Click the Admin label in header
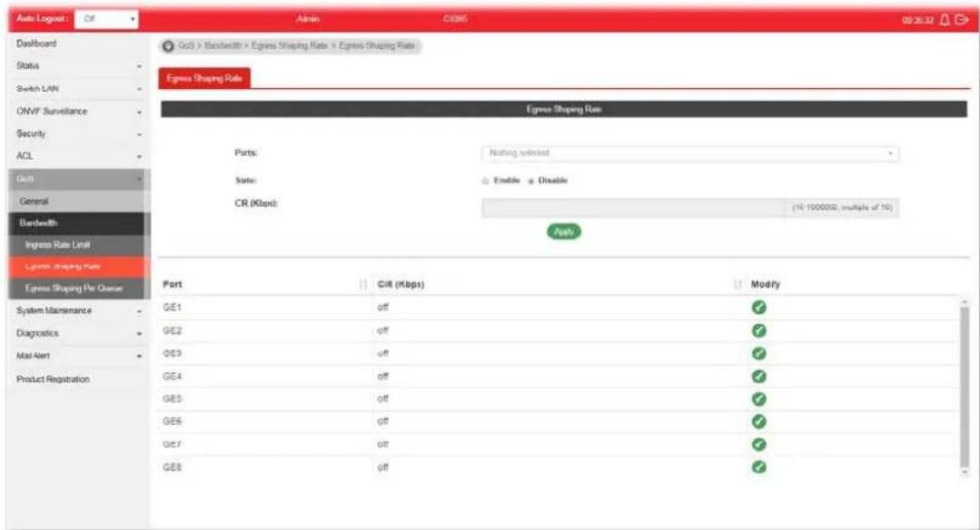 (308, 19)
